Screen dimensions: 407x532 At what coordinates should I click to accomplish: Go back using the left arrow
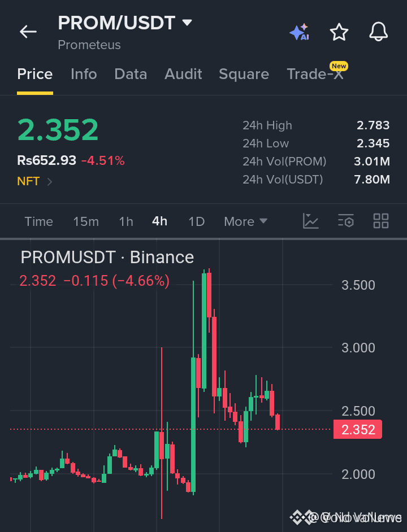pyautogui.click(x=28, y=32)
